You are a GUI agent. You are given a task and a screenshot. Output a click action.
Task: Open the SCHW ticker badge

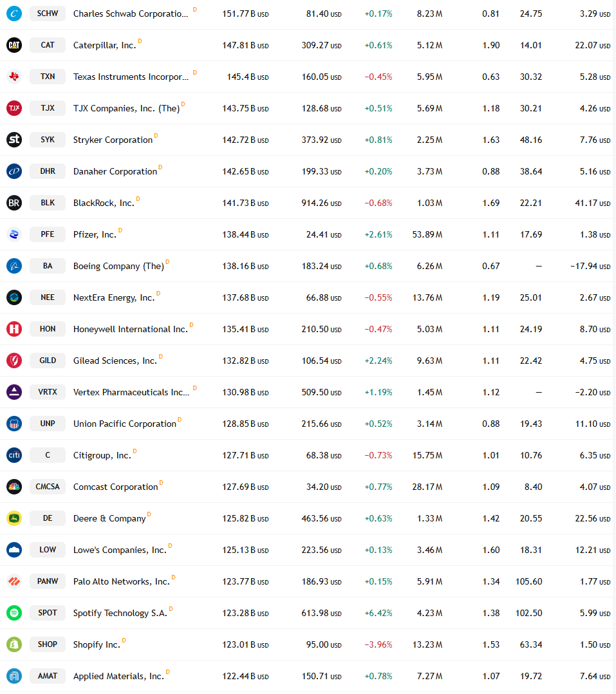[48, 14]
